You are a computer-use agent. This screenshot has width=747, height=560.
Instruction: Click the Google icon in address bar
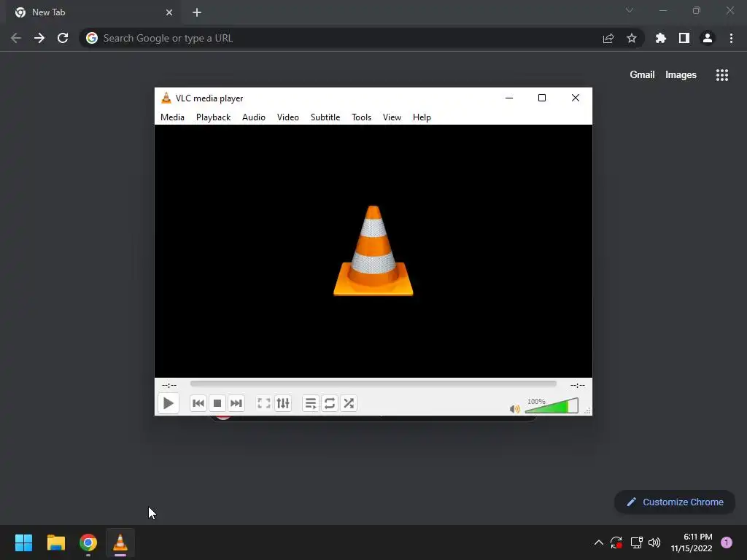92,38
